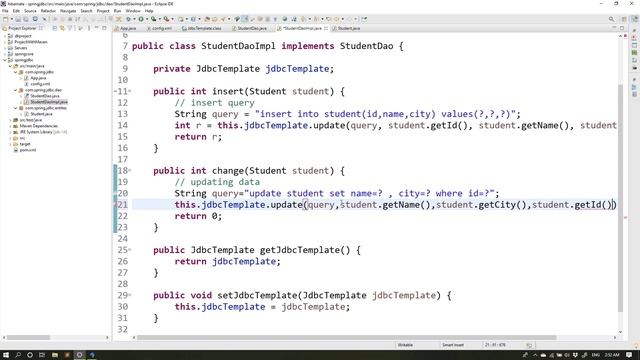Select the target folder in Project Explorer
This screenshot has height=360, width=640.
click(x=24, y=144)
